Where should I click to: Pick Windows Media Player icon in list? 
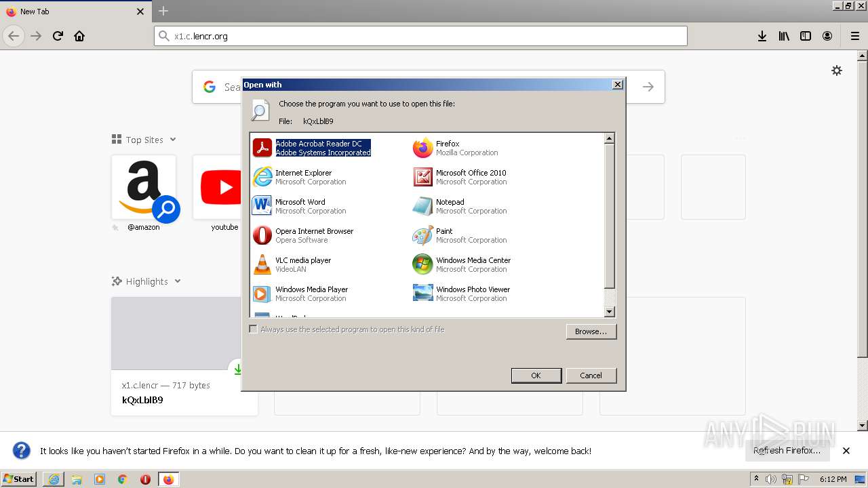[262, 293]
